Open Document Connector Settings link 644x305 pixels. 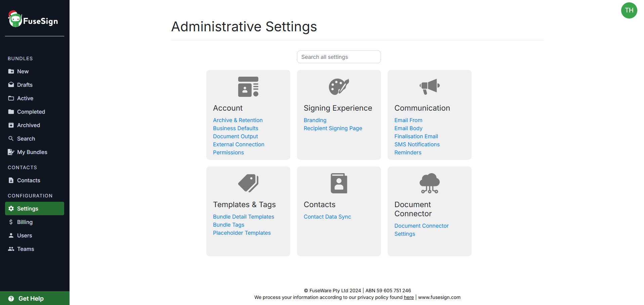click(x=421, y=230)
